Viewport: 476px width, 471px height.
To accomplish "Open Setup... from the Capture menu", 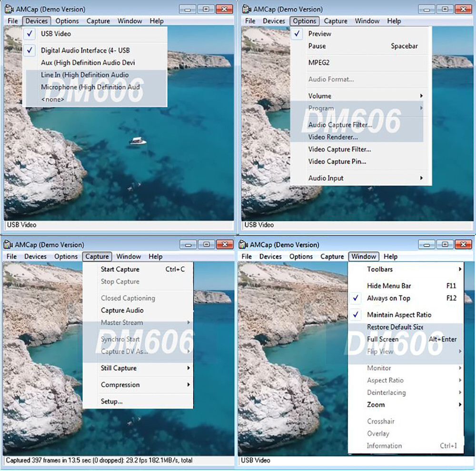I will 111,401.
